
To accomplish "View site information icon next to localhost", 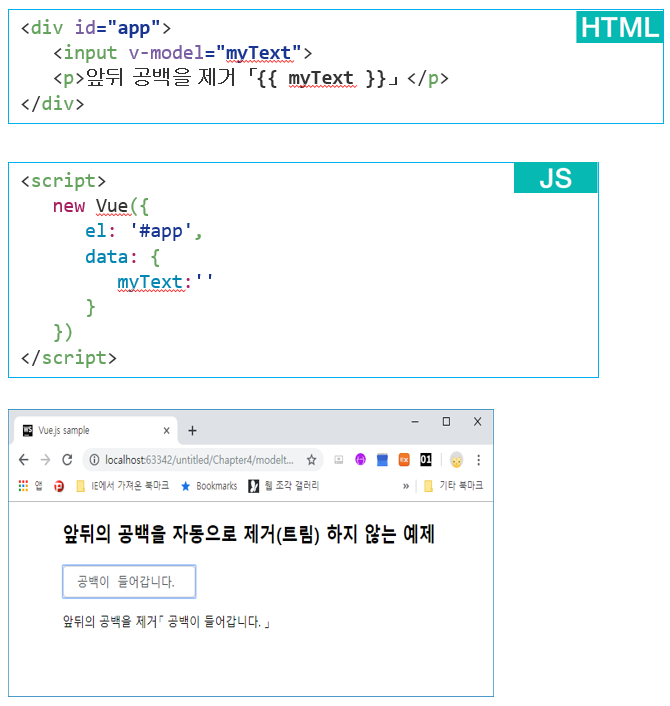I will coord(94,460).
